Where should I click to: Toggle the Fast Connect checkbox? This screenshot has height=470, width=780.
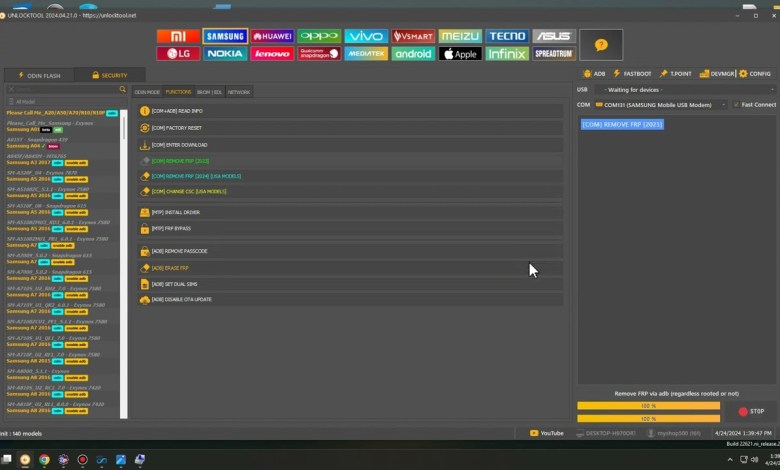pos(736,105)
